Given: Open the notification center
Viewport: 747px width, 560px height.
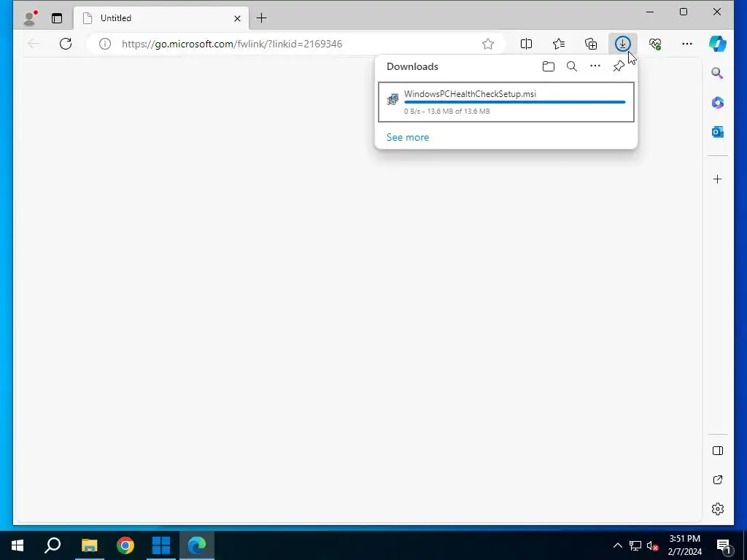Looking at the screenshot, I should click(x=724, y=545).
